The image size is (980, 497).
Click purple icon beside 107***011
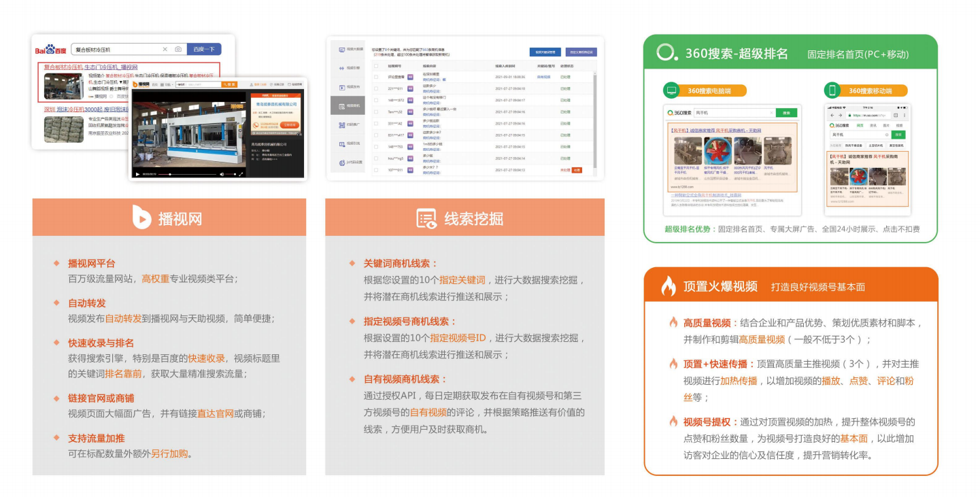[x=410, y=170]
